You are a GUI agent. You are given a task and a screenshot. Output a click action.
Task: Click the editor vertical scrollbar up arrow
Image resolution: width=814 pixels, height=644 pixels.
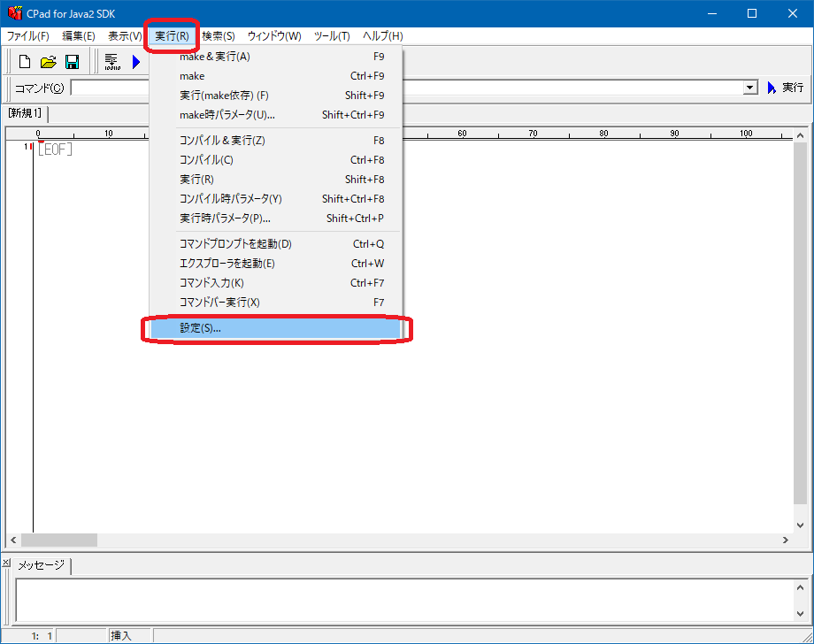pyautogui.click(x=800, y=135)
